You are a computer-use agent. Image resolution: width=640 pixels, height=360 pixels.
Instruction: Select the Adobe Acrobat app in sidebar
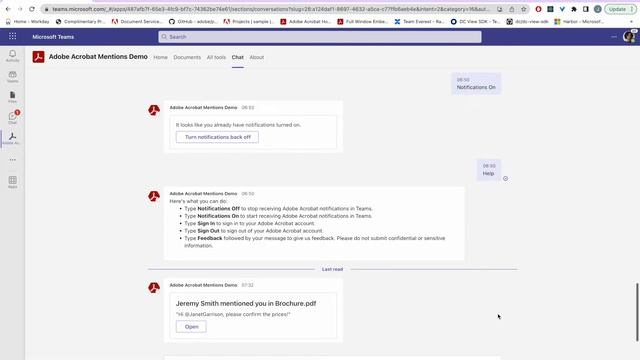[13, 138]
